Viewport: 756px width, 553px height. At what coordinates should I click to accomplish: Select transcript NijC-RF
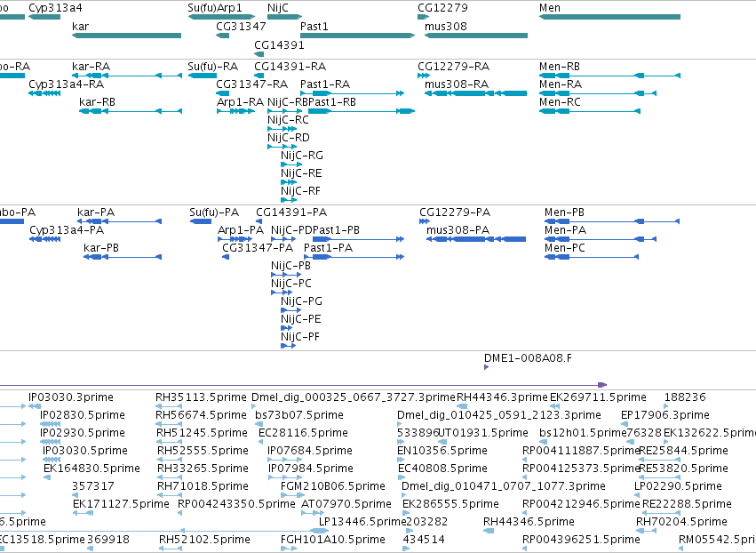pyautogui.click(x=289, y=200)
